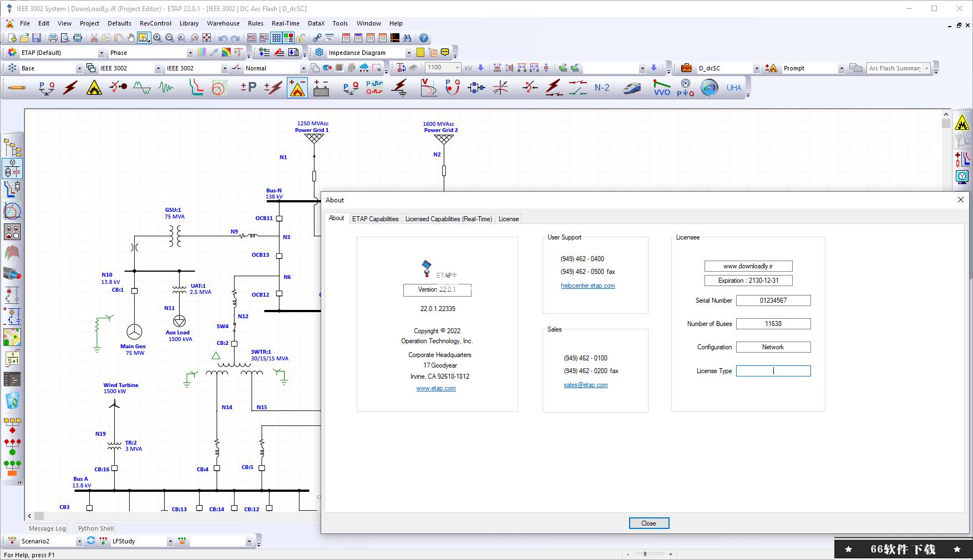Open the Python Shell tab
The height and width of the screenshot is (560, 973).
pyautogui.click(x=96, y=528)
